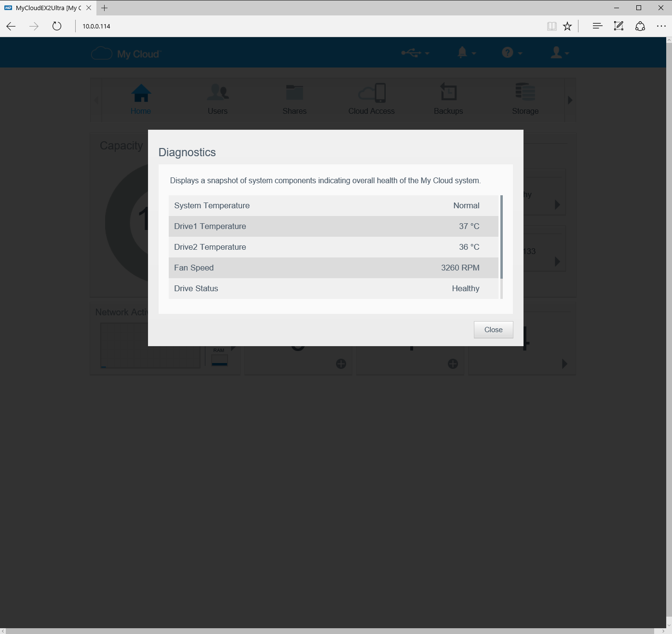Open browser reading view
This screenshot has width=672, height=634.
click(552, 26)
